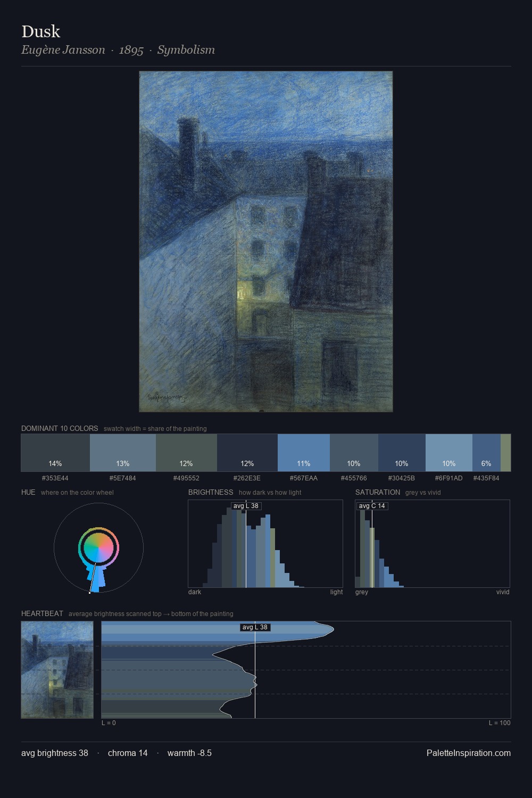This screenshot has width=532, height=798.
Task: Click the 'HUE' section heading
Action: (28, 492)
